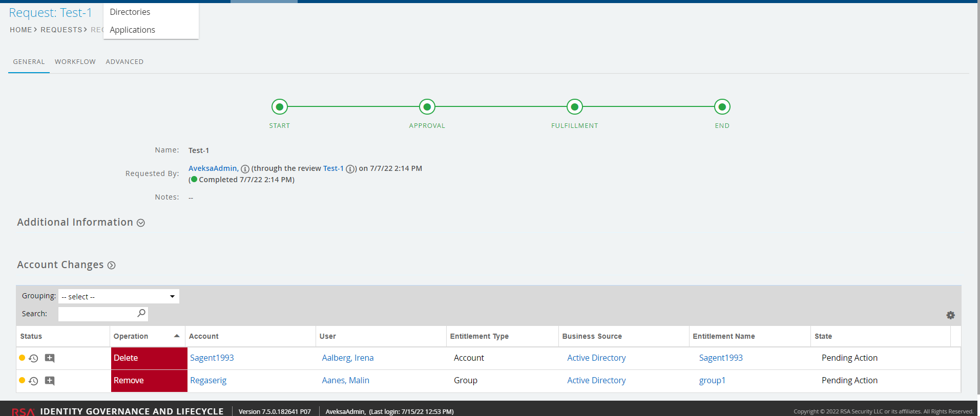Image resolution: width=980 pixels, height=416 pixels.
Task: Click the Fulfillment step circle
Action: (574, 107)
